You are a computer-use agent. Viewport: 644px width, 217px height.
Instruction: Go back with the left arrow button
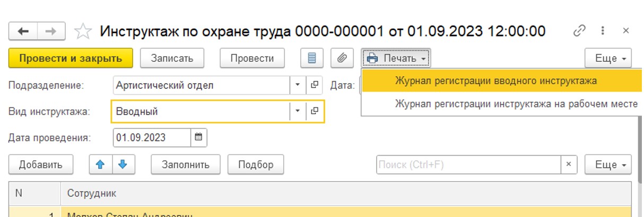(23, 31)
